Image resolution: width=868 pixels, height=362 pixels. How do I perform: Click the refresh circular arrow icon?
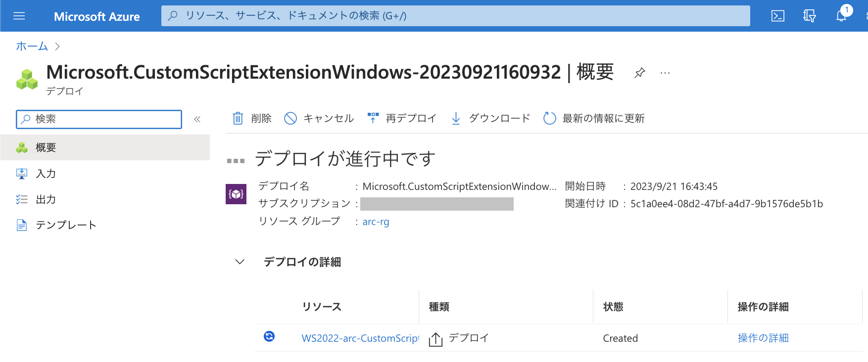point(550,118)
